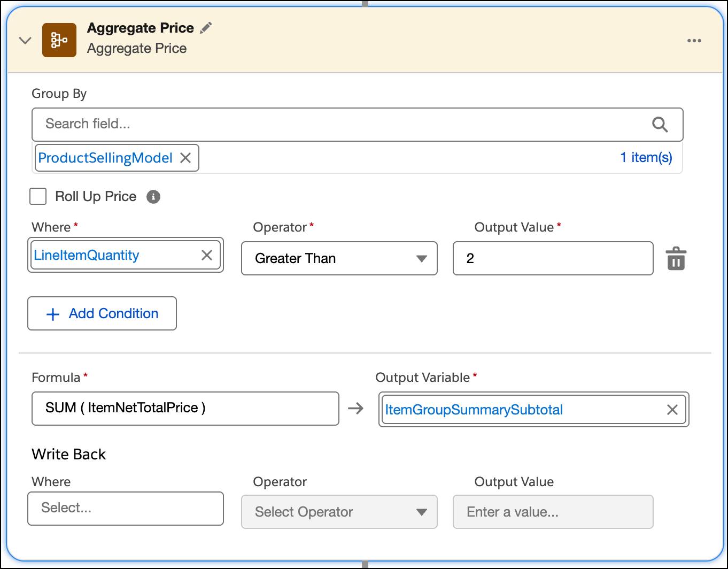Open the Greater Than operator dropdown
The width and height of the screenshot is (728, 569).
coord(339,258)
